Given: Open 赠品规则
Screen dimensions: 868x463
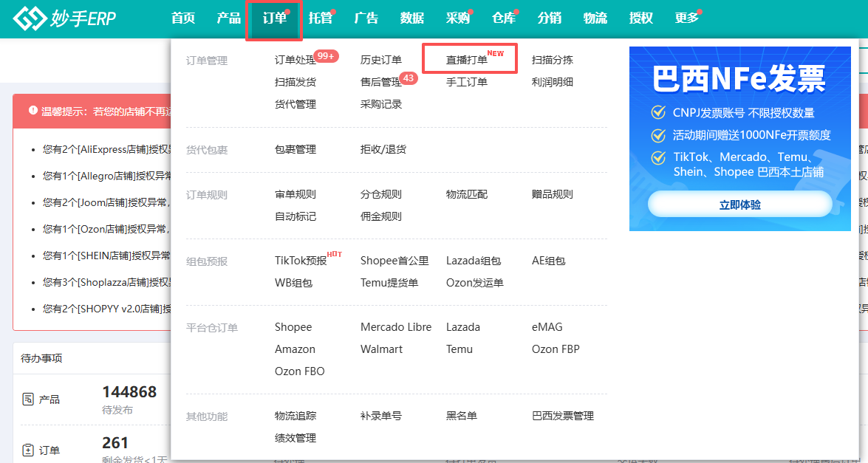Looking at the screenshot, I should tap(553, 194).
